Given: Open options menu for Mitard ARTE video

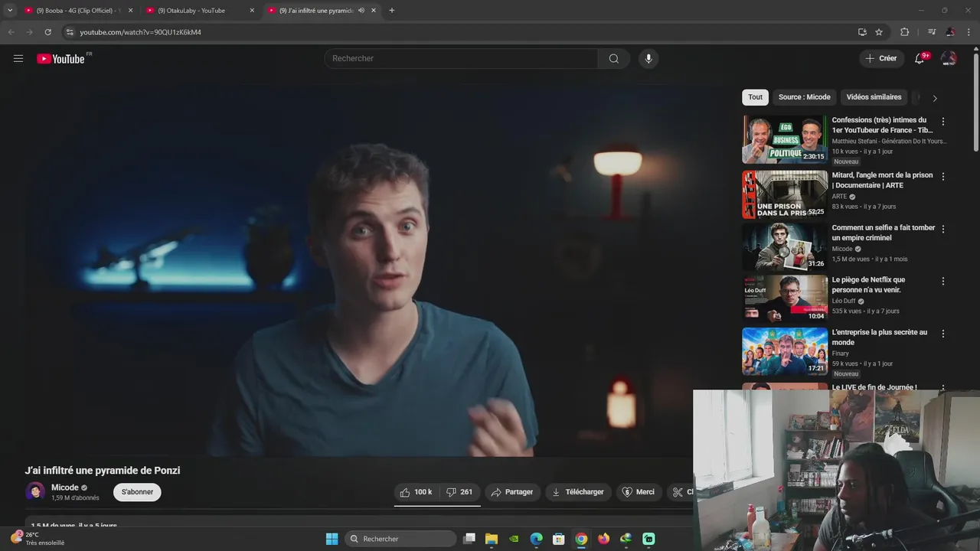Looking at the screenshot, I should pyautogui.click(x=943, y=177).
